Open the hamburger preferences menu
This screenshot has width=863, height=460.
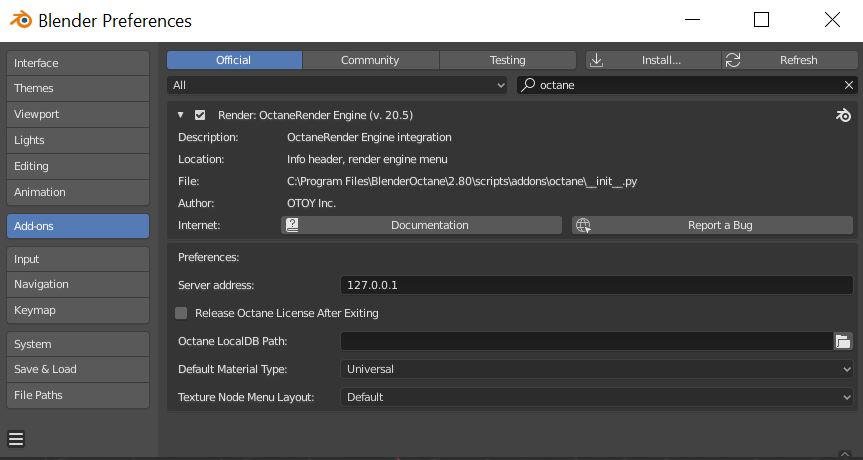point(16,439)
